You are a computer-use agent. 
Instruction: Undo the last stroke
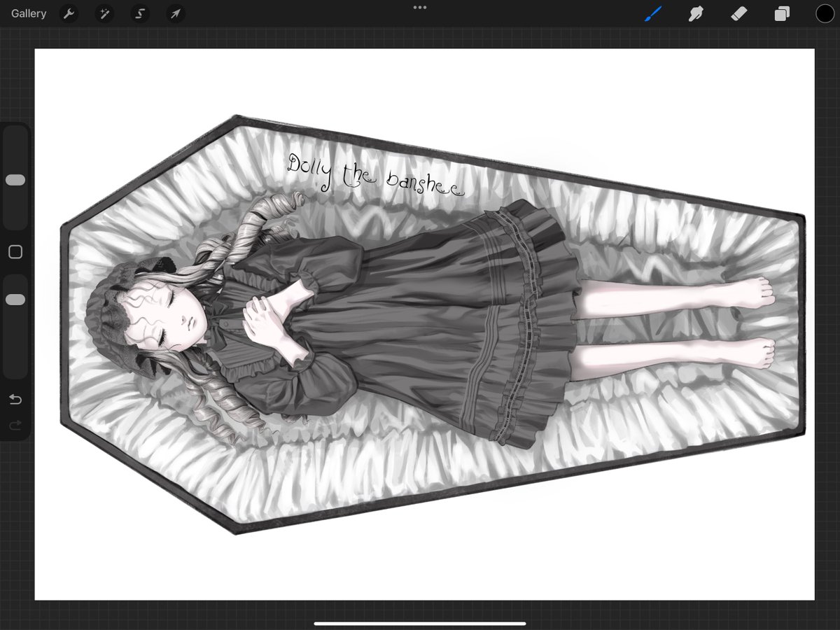(x=15, y=400)
